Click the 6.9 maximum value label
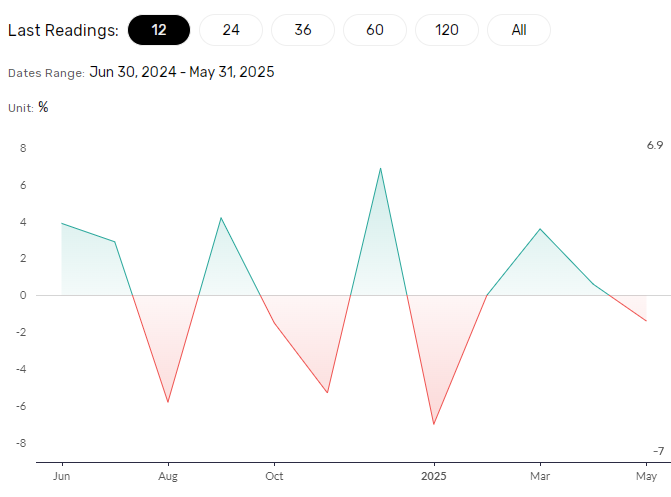Screen dimensions: 671x497 click(x=655, y=146)
